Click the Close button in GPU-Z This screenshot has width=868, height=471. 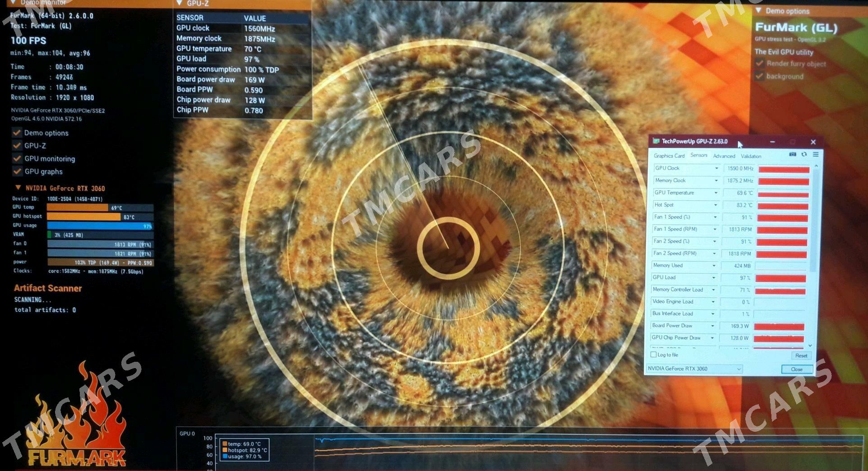pos(797,369)
